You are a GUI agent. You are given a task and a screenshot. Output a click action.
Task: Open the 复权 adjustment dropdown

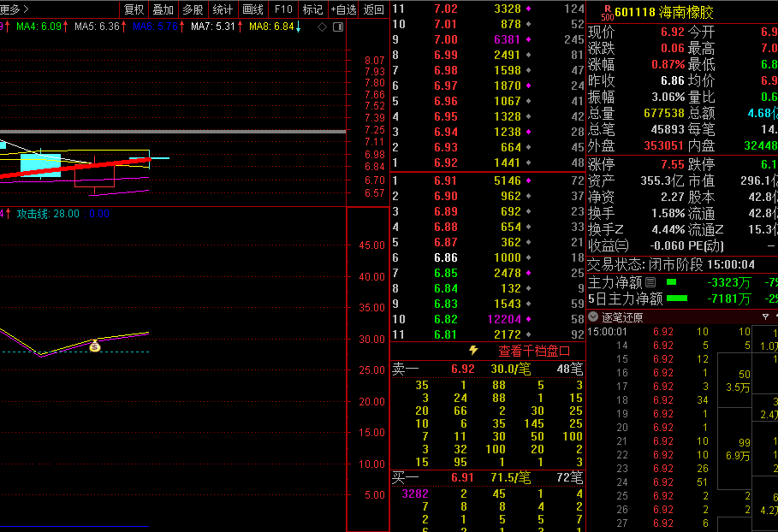pyautogui.click(x=134, y=9)
